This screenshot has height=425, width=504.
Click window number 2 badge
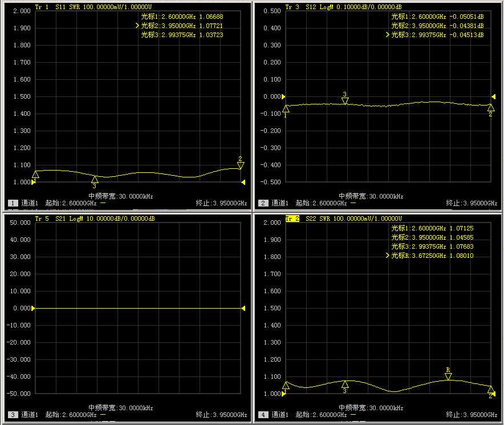pos(263,203)
